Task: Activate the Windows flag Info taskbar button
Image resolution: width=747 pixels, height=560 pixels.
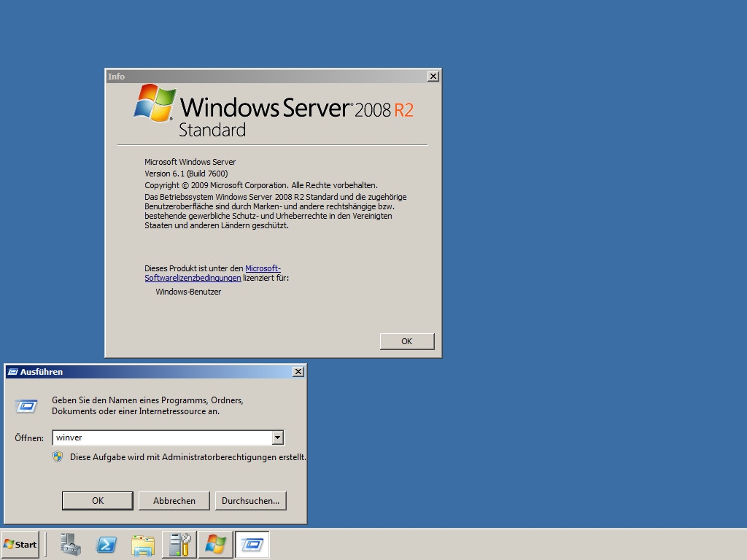Action: tap(216, 545)
